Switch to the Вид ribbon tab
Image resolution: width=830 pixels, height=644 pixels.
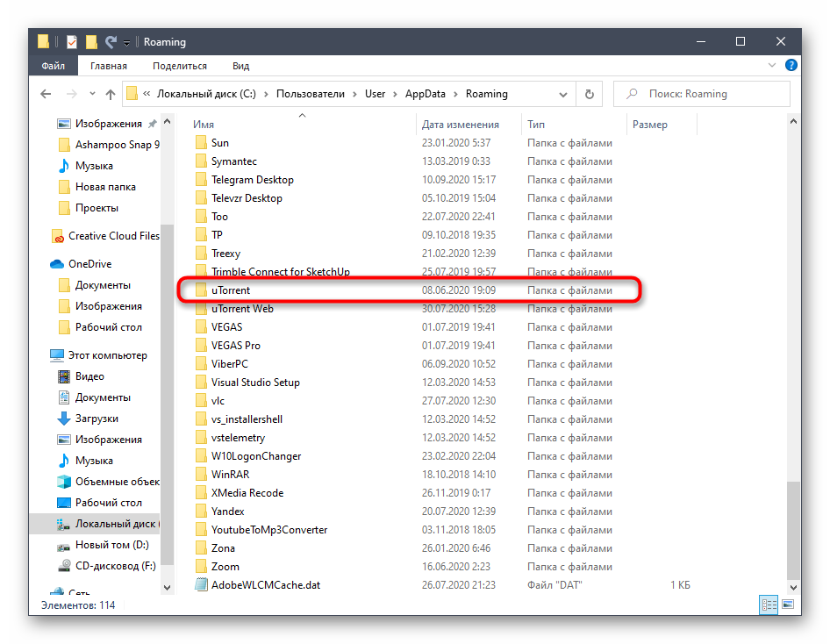(x=240, y=66)
